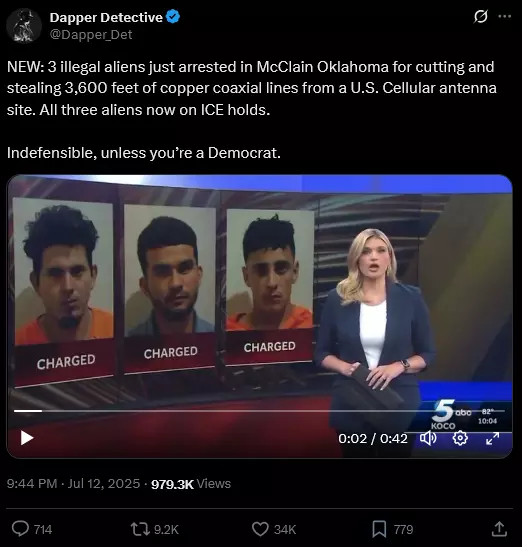This screenshot has width=522, height=547.
Task: Bookmark the post with bookmark icon
Action: 379,529
